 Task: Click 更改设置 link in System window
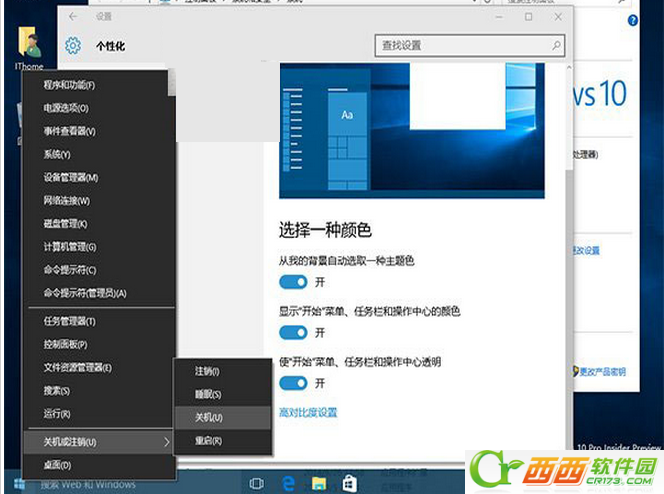point(587,251)
